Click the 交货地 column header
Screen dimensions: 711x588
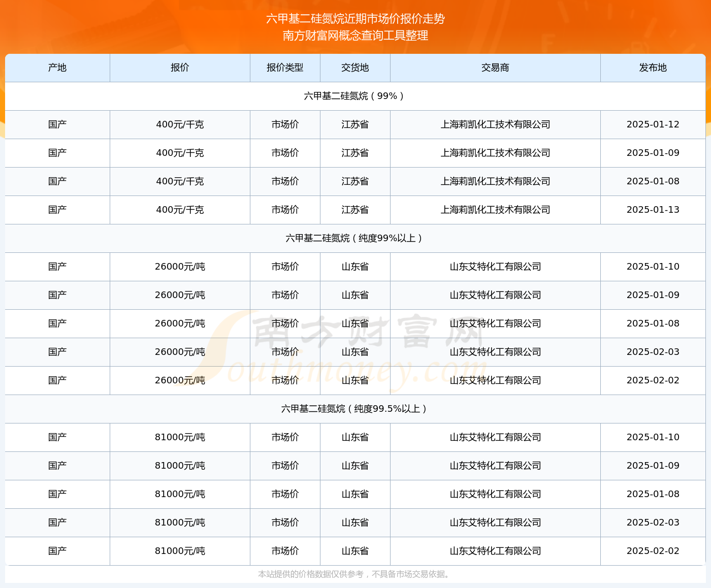355,68
